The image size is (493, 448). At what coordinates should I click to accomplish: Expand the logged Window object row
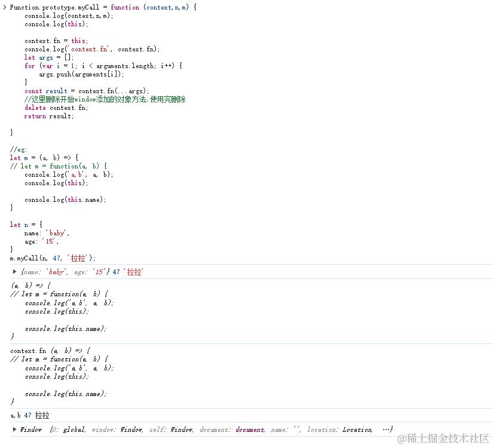pos(14,429)
